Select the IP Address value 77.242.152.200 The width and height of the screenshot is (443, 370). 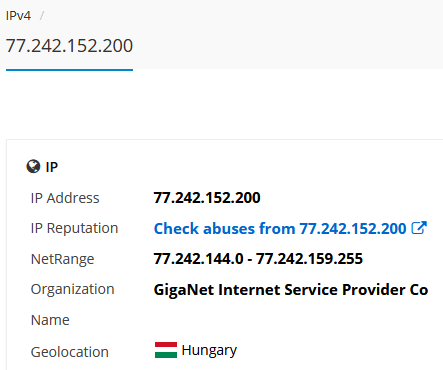[207, 198]
